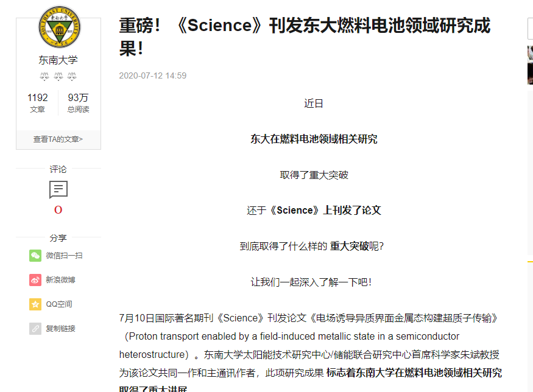
Task: Click the 东南大学 university logo avatar
Action: (x=58, y=27)
